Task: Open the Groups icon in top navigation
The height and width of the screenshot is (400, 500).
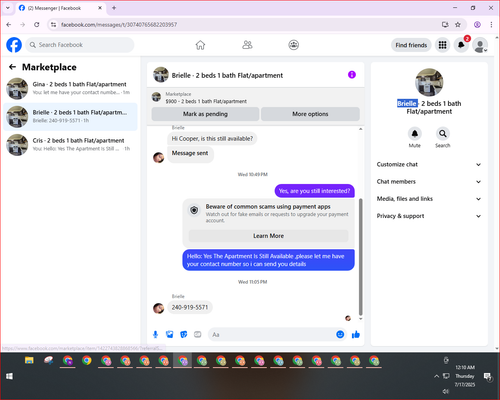Action: pyautogui.click(x=294, y=45)
